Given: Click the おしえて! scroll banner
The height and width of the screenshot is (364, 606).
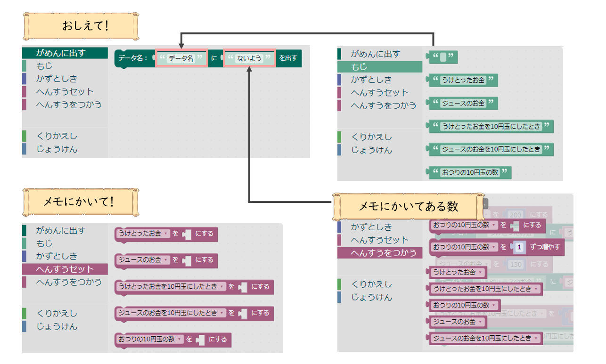Looking at the screenshot, I should pos(85,26).
